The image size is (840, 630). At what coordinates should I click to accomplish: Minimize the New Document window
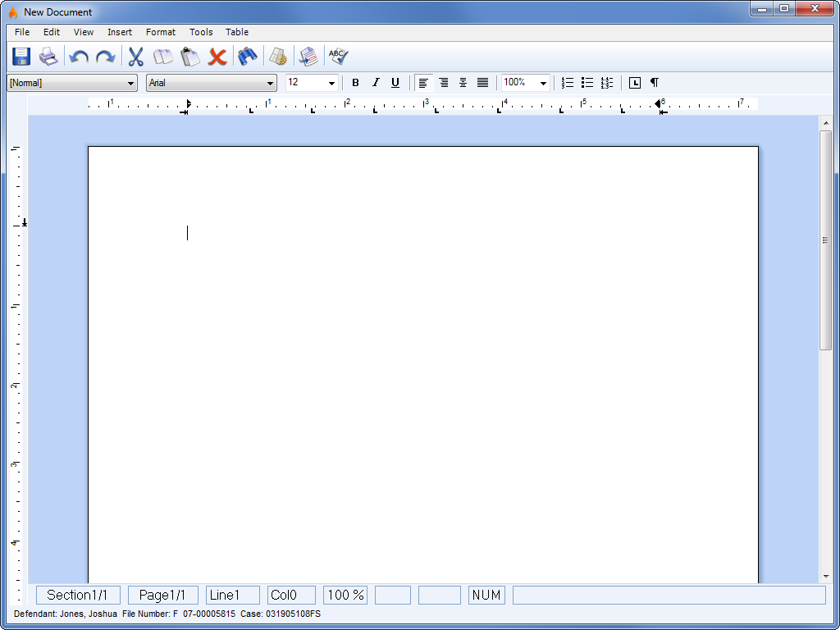point(762,9)
